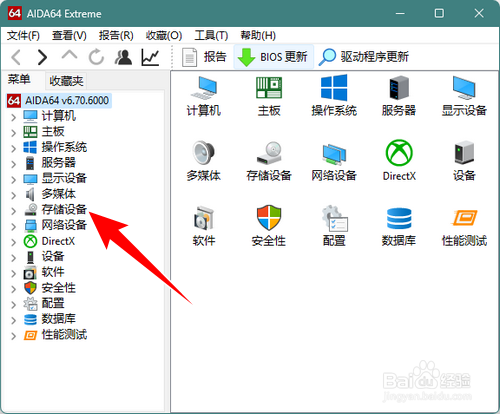Open the 服务器 server icon in the right pane

(399, 96)
